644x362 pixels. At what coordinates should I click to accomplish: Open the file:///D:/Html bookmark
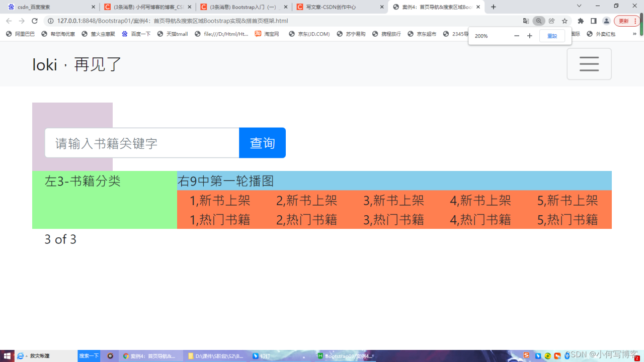point(221,34)
